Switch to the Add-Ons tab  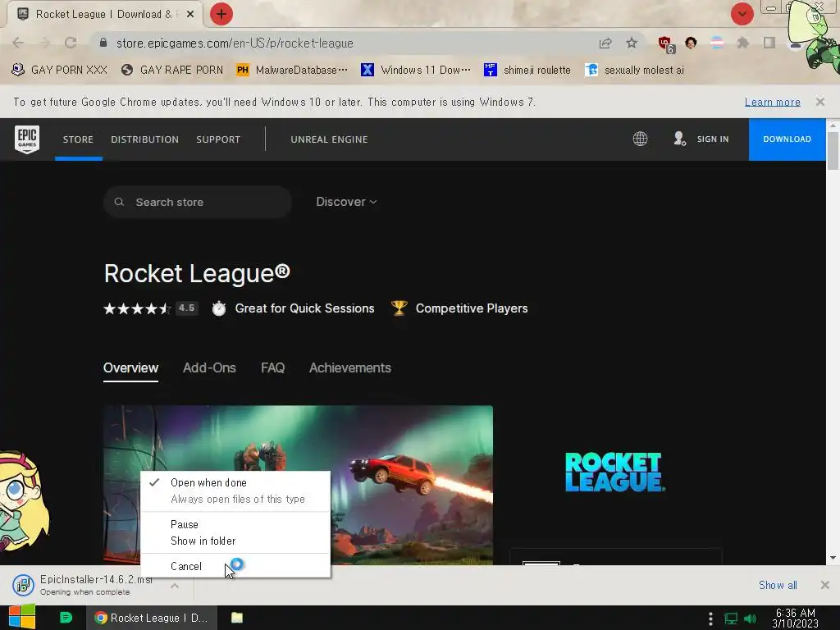(209, 368)
